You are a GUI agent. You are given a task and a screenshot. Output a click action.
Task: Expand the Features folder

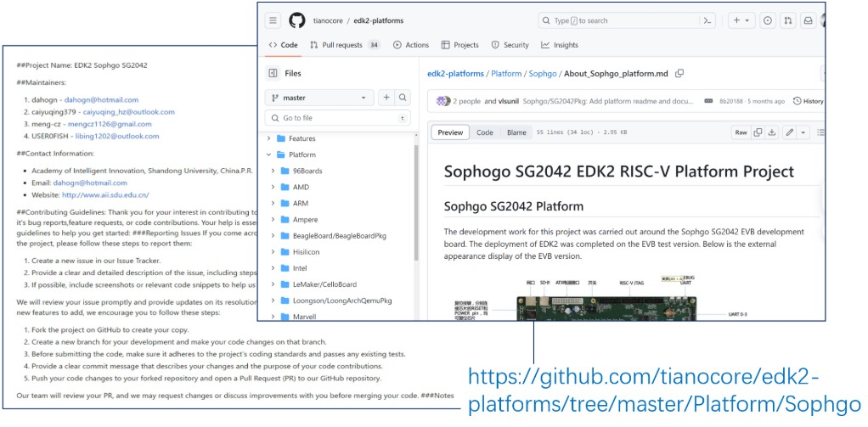269,138
